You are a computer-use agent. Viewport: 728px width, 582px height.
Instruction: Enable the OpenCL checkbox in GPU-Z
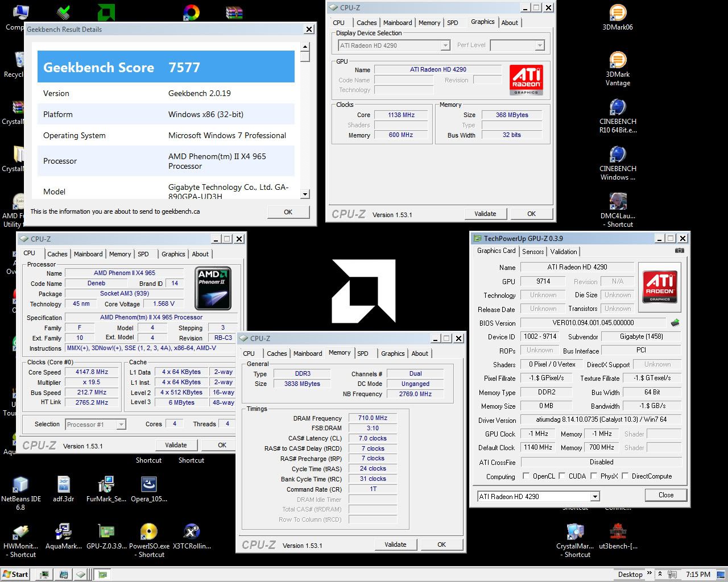(x=526, y=476)
